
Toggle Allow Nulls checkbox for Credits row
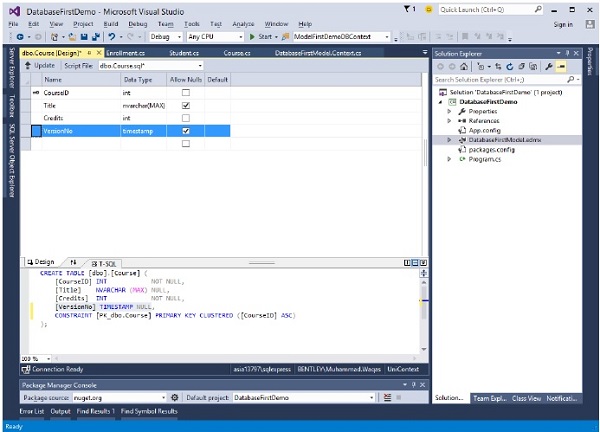185,118
